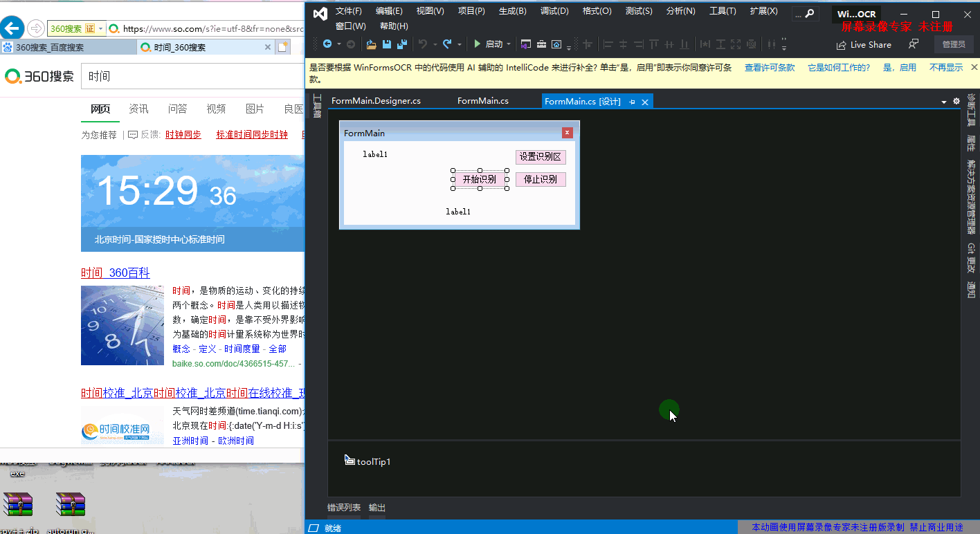The height and width of the screenshot is (534, 980).
Task: Expand the standard toolbar overflow options arrow
Action: (569, 47)
